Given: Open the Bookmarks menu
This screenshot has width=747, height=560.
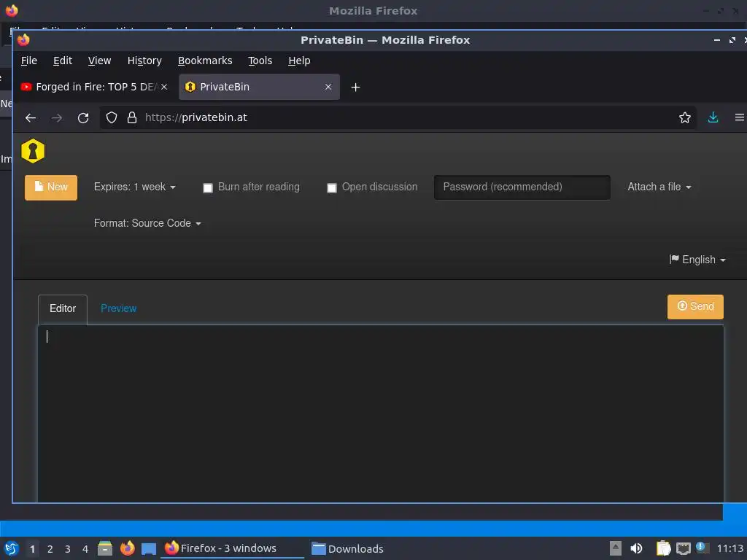Looking at the screenshot, I should [205, 61].
